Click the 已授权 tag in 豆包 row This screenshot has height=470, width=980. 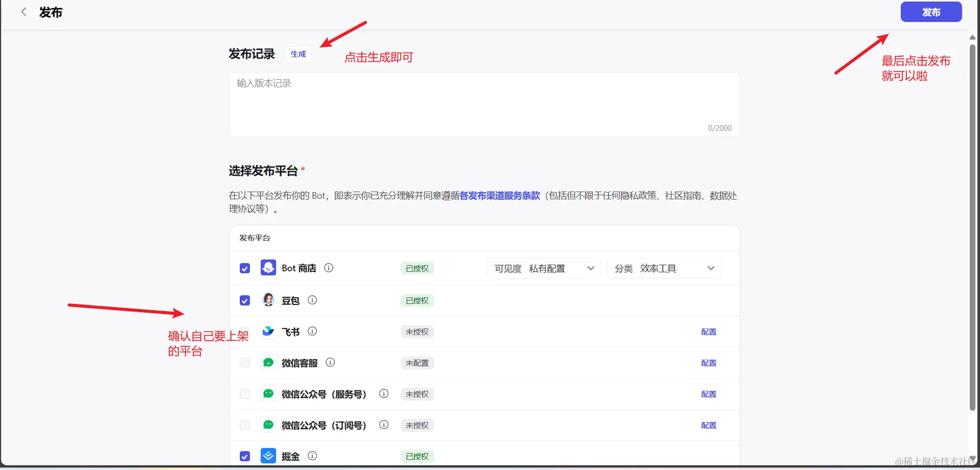(417, 300)
